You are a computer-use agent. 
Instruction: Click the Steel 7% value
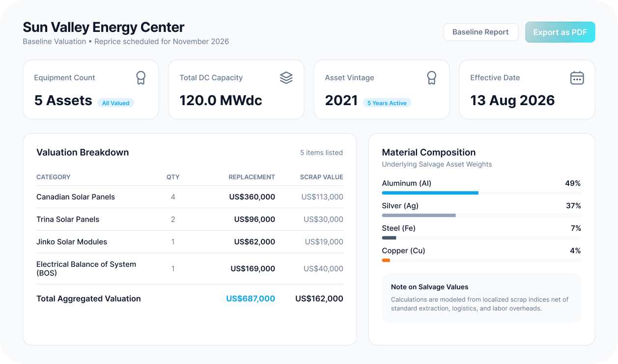pos(576,228)
